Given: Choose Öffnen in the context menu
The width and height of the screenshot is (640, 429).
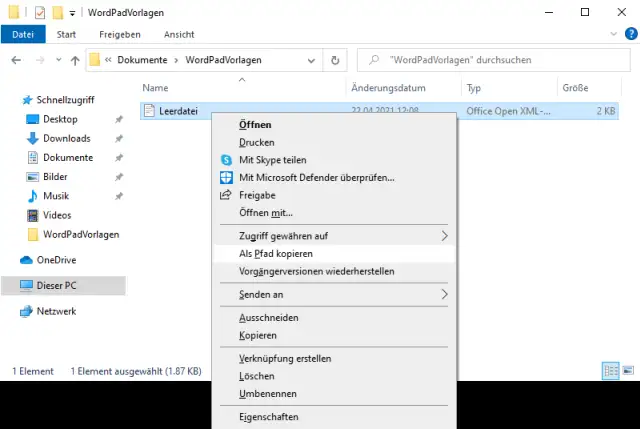Looking at the screenshot, I should click(x=334, y=124).
